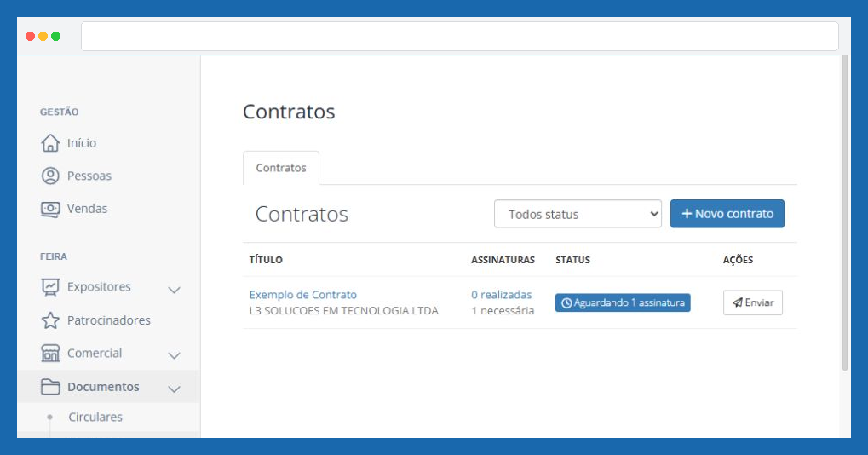Click the AÇÕES column header

738,260
